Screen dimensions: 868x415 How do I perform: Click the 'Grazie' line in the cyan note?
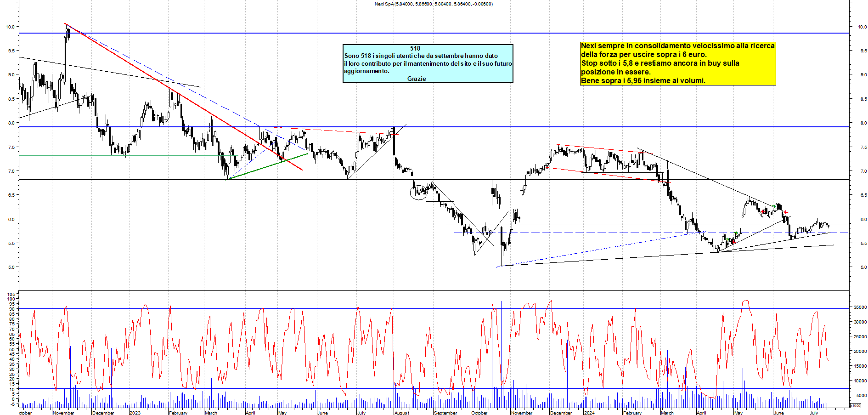tap(417, 79)
